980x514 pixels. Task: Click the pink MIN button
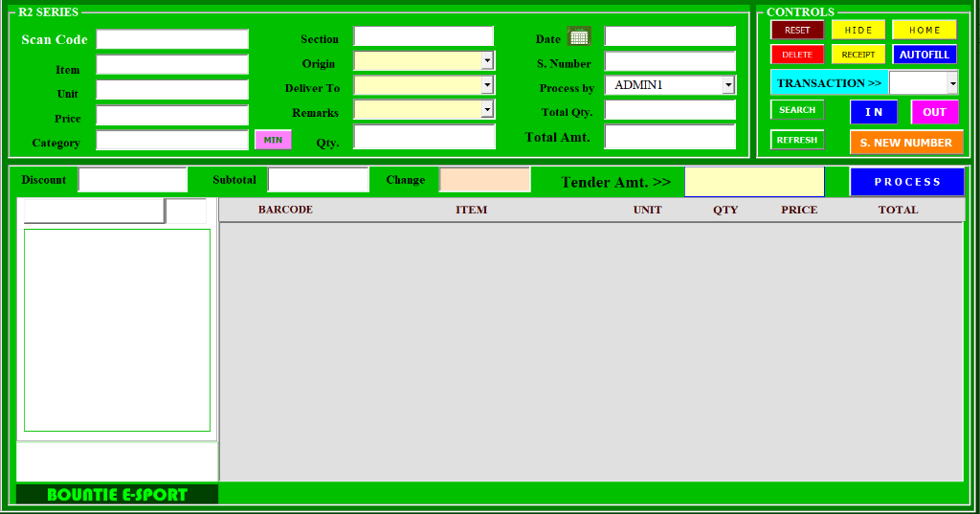273,140
